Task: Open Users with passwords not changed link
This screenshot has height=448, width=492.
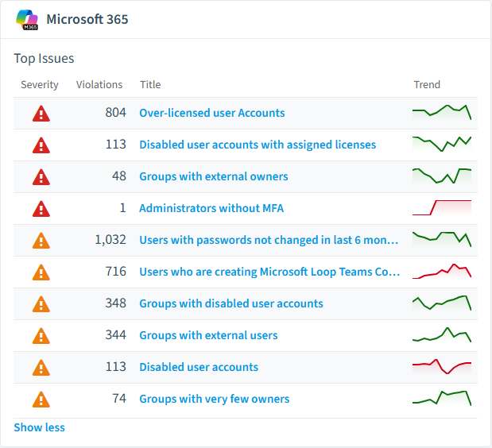Action: click(x=269, y=240)
